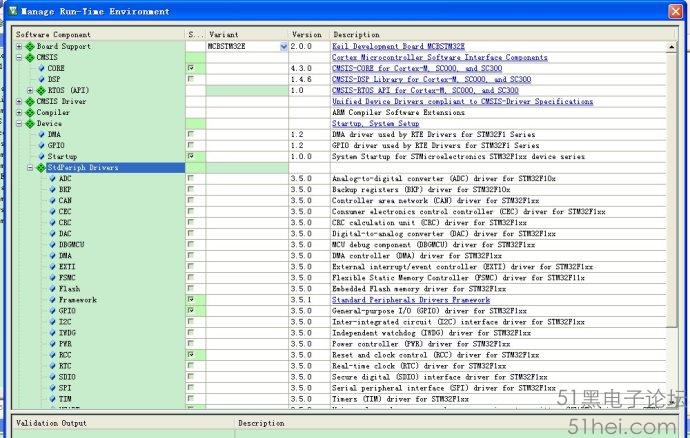The height and width of the screenshot is (438, 690).
Task: Click the BKP driver blue icon
Action: click(x=52, y=190)
